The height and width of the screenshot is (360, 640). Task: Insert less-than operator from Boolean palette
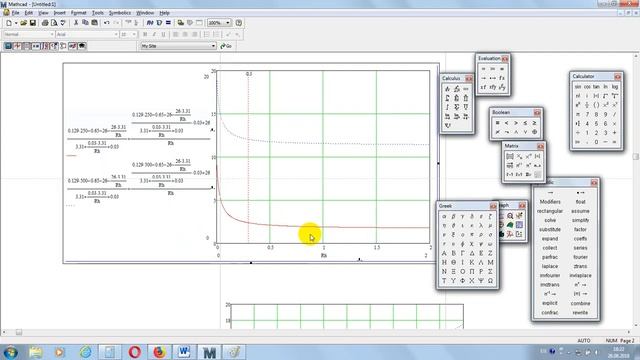(507, 123)
